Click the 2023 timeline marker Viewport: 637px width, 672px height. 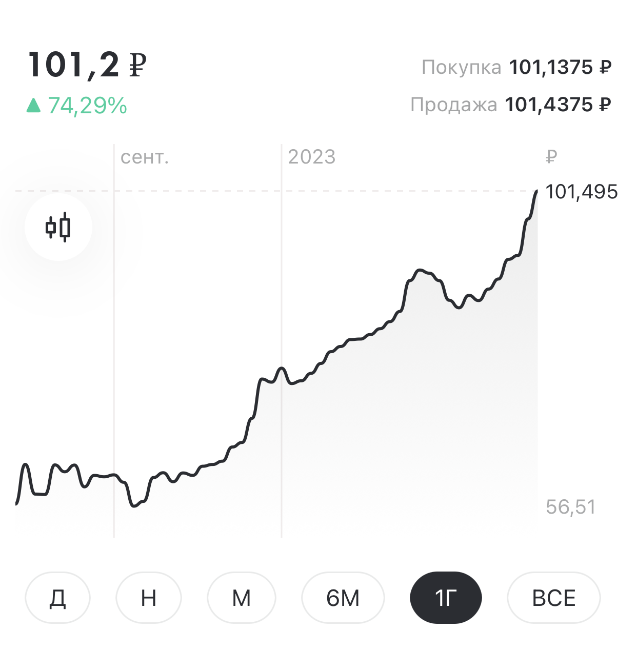click(312, 157)
